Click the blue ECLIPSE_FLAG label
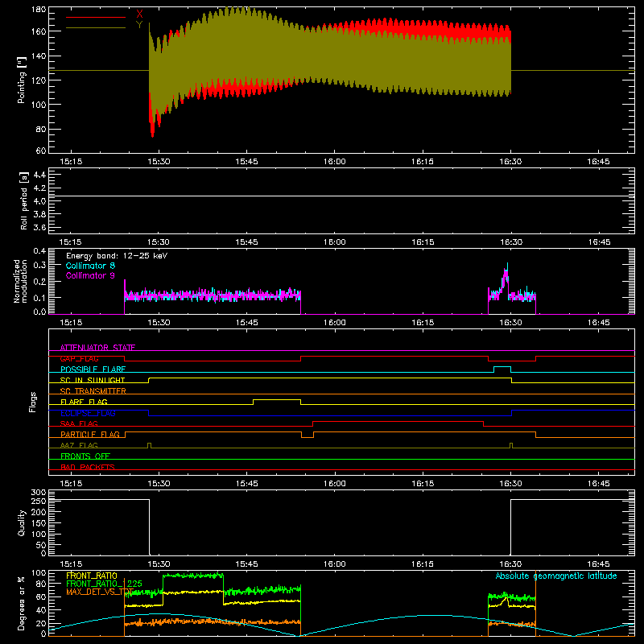This screenshot has width=644, height=644. click(88, 413)
